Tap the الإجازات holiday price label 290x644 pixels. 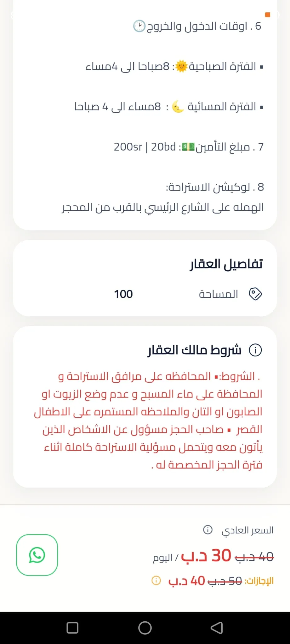click(x=259, y=581)
